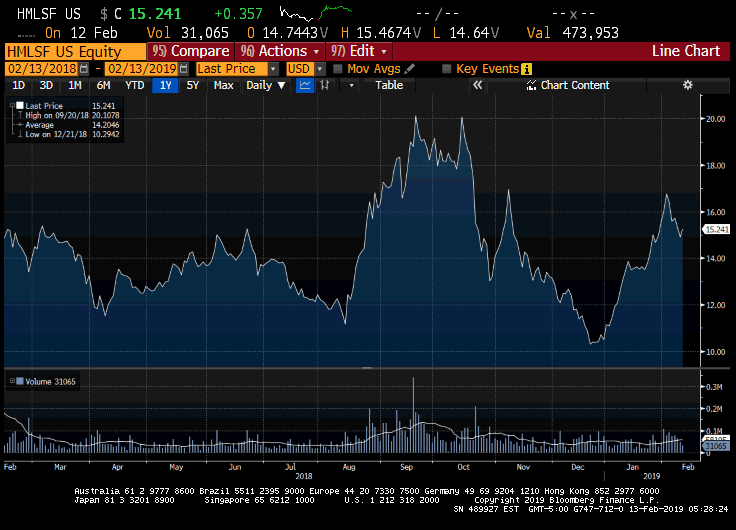Screen dimensions: 736x530
Task: Select the 5Y time range tab
Action: (193, 85)
